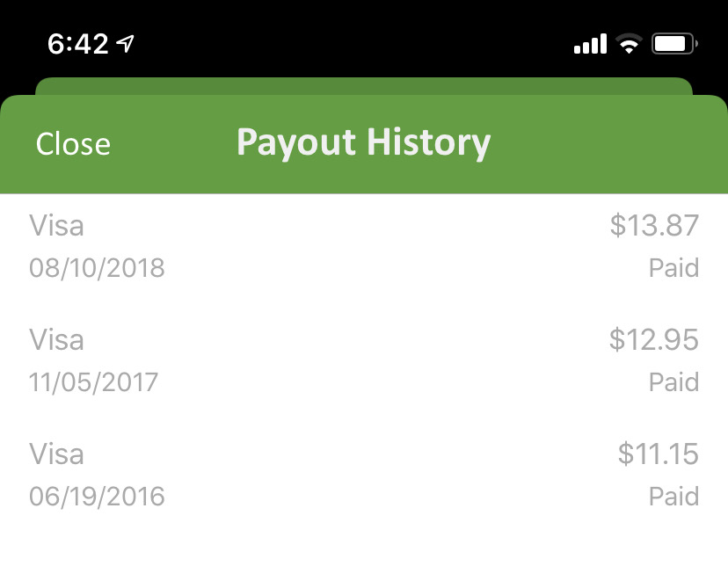This screenshot has width=728, height=588.
Task: Tap the $12.95 payout amount
Action: [654, 340]
